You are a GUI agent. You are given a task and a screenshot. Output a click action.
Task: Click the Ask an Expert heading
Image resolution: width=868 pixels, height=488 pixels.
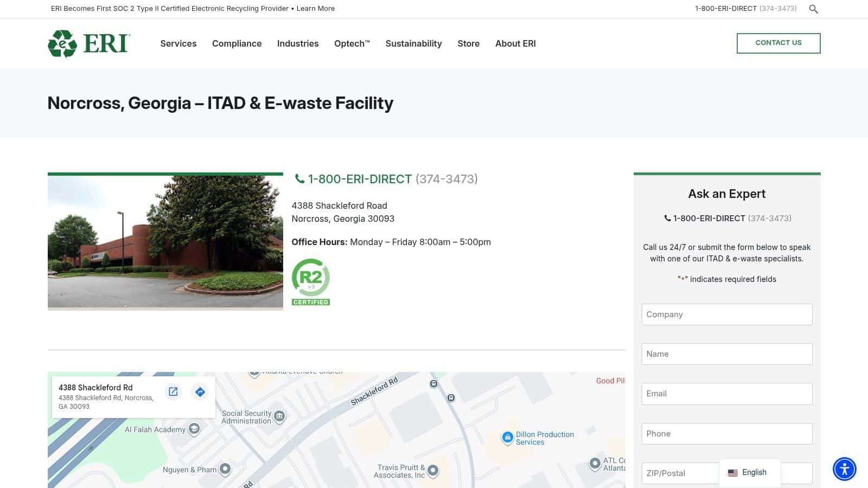click(727, 194)
